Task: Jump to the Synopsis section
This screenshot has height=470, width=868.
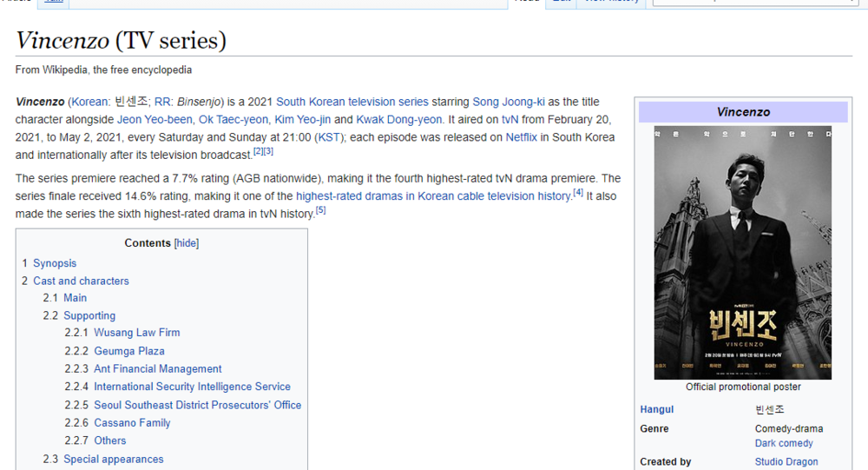Action: click(55, 263)
